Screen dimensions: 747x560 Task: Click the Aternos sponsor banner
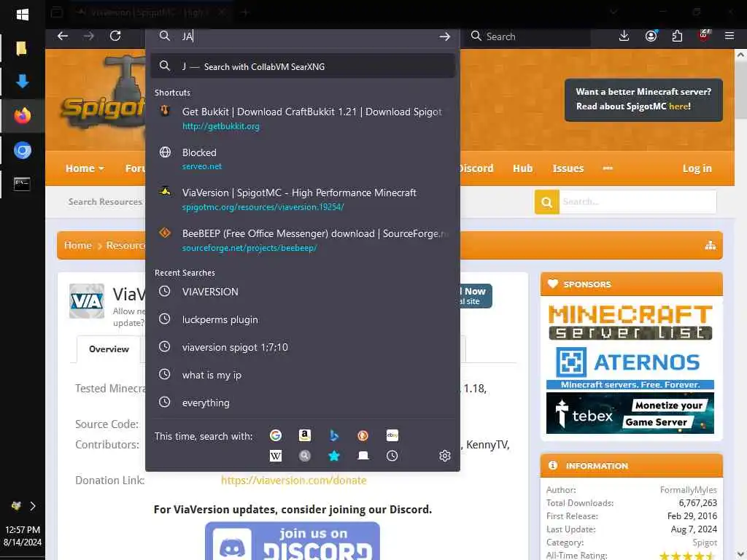coord(630,367)
